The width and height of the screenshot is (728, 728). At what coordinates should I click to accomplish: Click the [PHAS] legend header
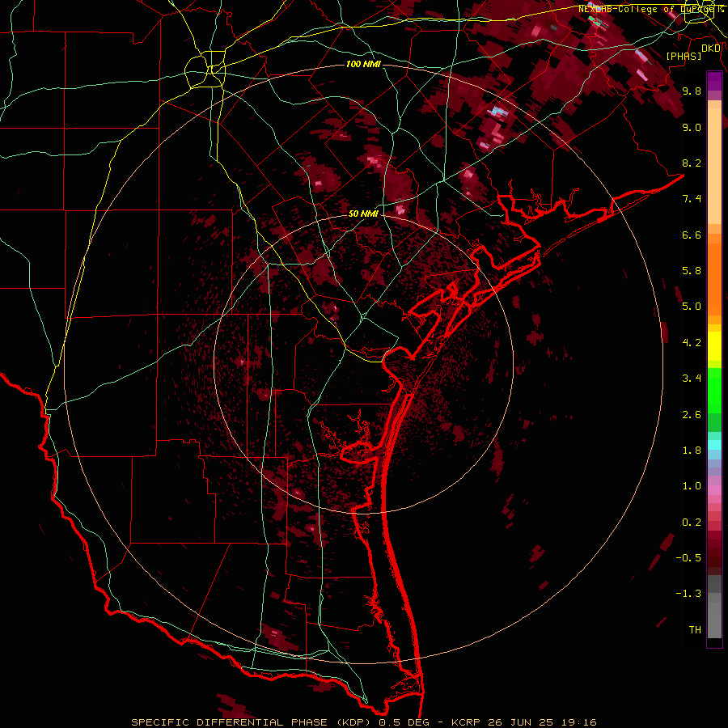[x=684, y=56]
